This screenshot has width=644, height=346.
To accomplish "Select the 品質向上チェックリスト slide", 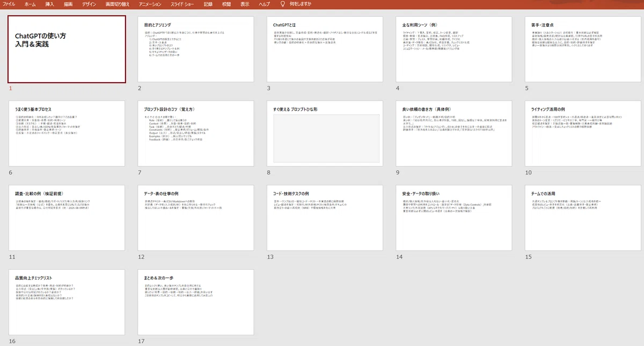I will point(67,302).
